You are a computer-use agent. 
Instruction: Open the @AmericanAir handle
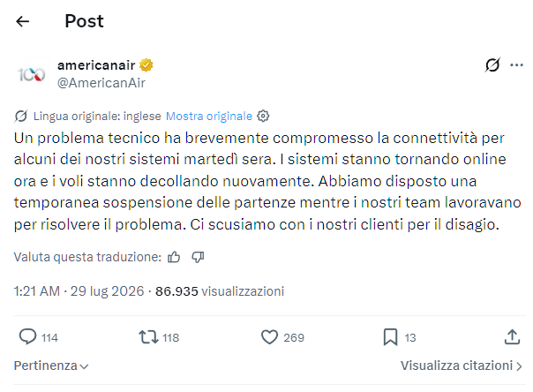101,83
